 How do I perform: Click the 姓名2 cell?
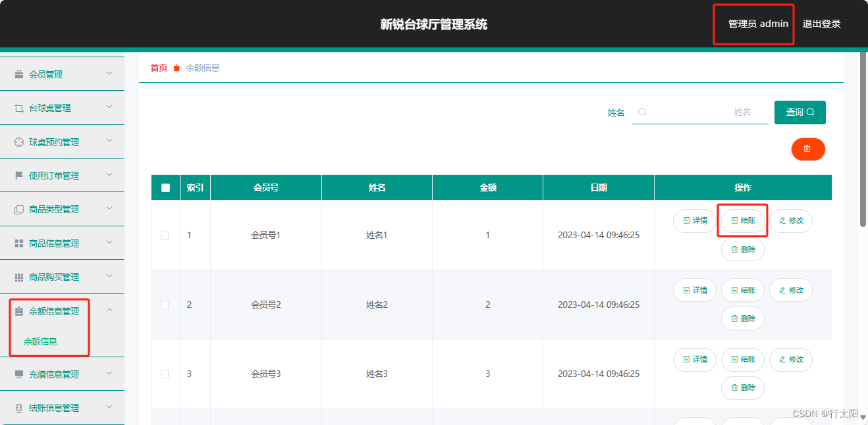[x=377, y=305]
